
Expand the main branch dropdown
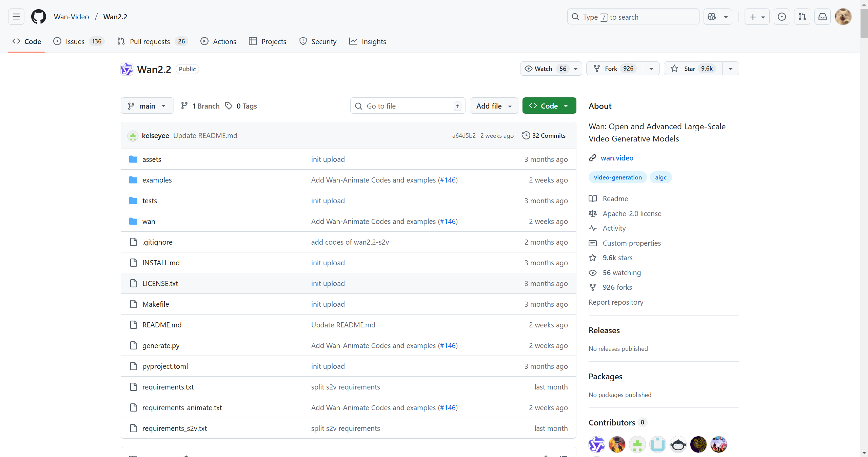[x=147, y=106]
